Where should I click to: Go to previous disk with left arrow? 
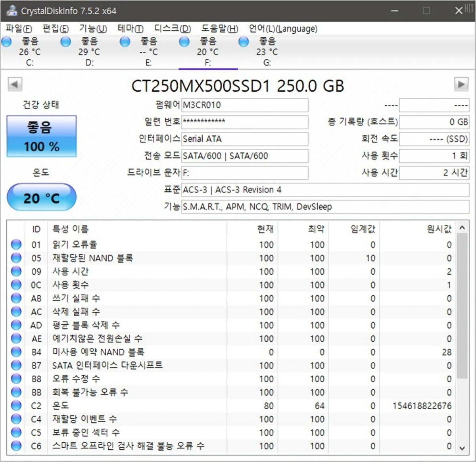tap(15, 85)
